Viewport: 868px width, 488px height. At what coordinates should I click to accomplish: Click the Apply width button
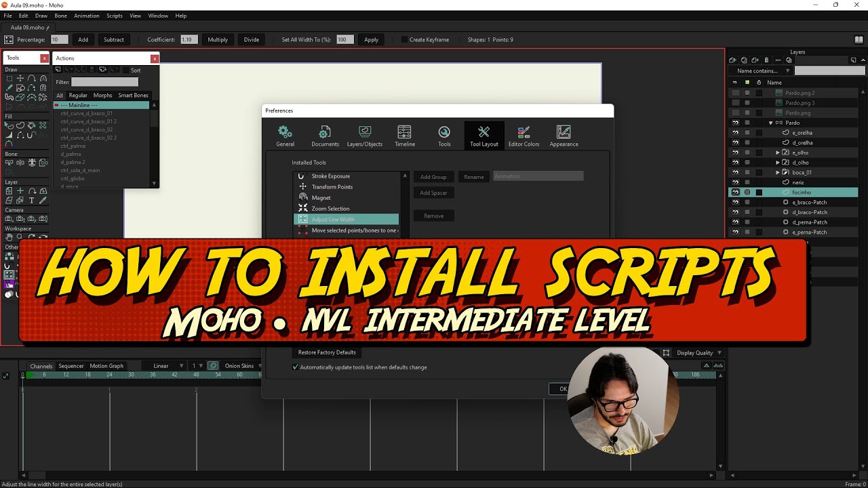[371, 40]
